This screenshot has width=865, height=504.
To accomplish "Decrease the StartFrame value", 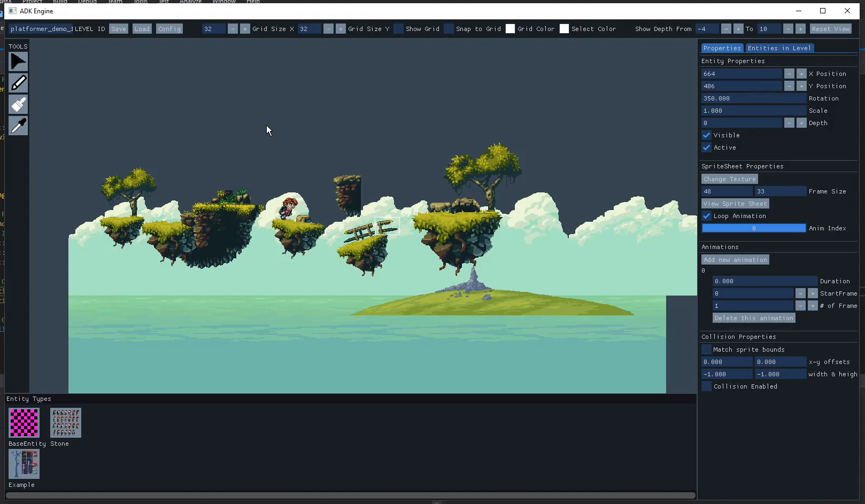I will click(800, 293).
